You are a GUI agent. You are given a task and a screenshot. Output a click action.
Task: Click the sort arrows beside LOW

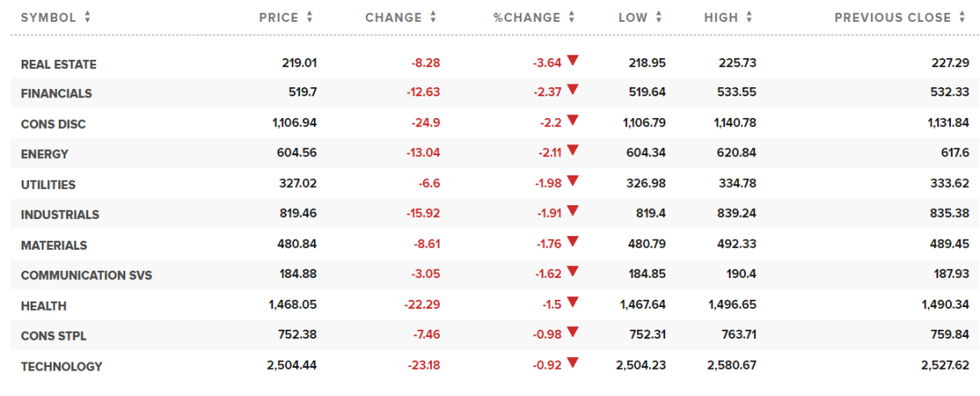click(659, 17)
